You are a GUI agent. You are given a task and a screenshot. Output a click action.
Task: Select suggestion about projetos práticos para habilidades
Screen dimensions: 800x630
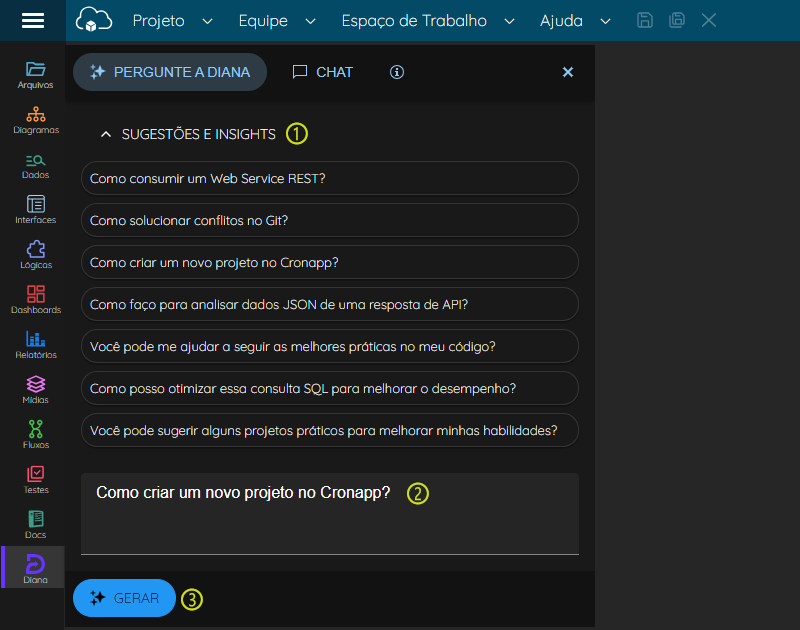[x=330, y=430]
